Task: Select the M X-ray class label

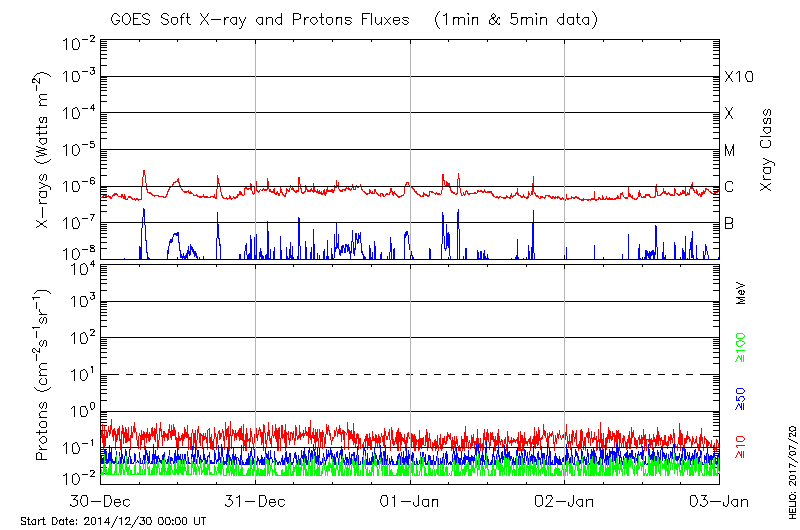Action: pos(730,151)
